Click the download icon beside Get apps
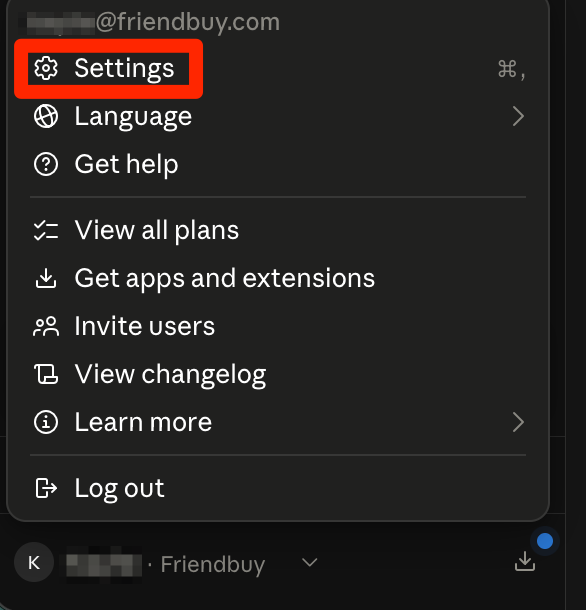Image resolution: width=586 pixels, height=610 pixels. point(46,278)
